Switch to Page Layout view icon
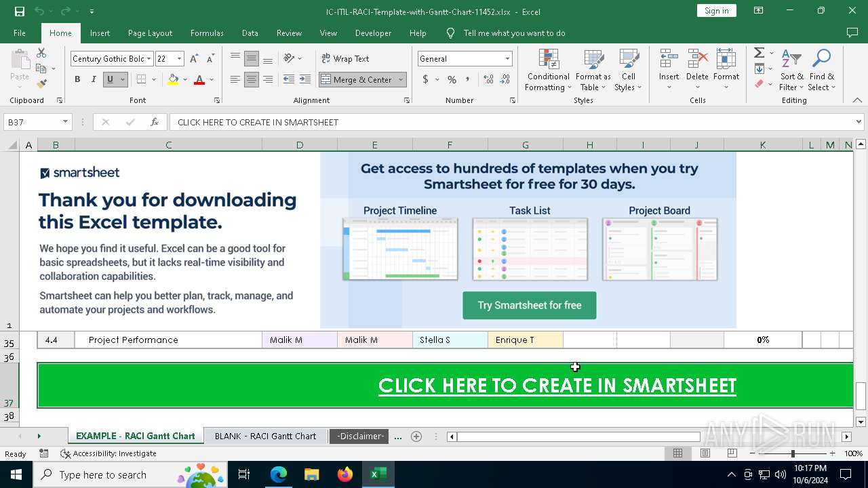Image resolution: width=868 pixels, height=488 pixels. coord(705,453)
